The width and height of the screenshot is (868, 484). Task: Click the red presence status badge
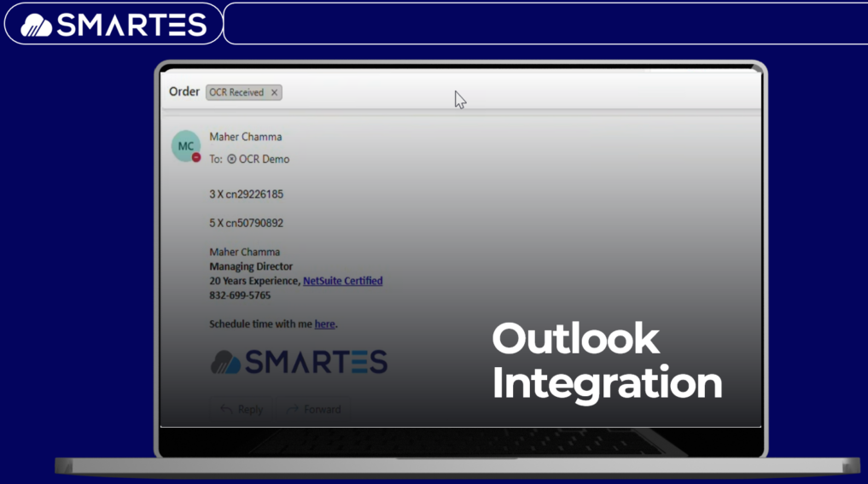coord(196,157)
